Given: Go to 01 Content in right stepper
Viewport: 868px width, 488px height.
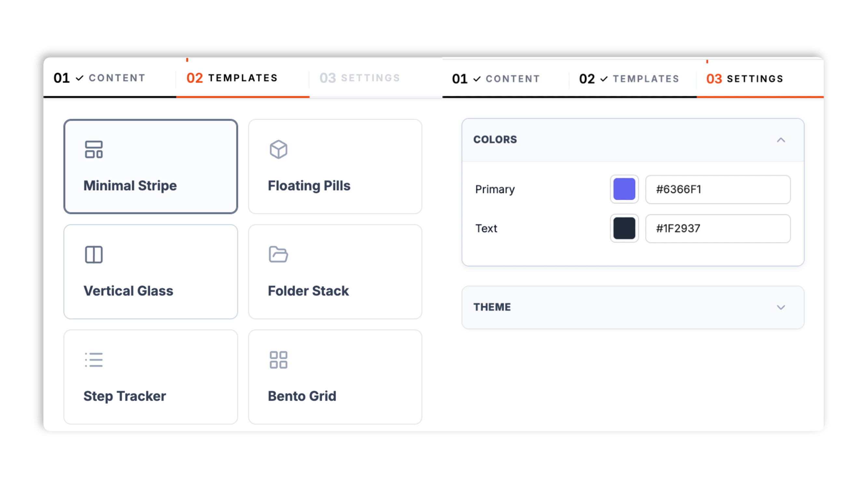Looking at the screenshot, I should click(505, 79).
